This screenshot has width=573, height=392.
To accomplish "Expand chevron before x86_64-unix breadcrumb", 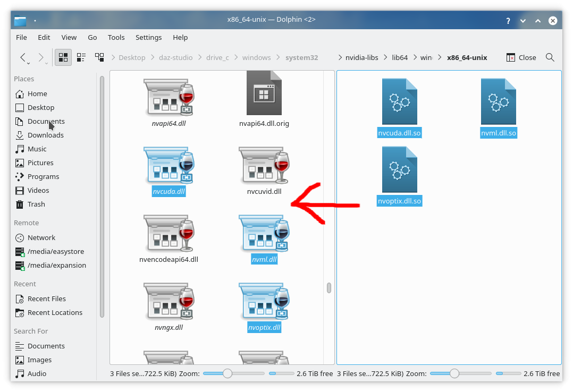I will [440, 57].
